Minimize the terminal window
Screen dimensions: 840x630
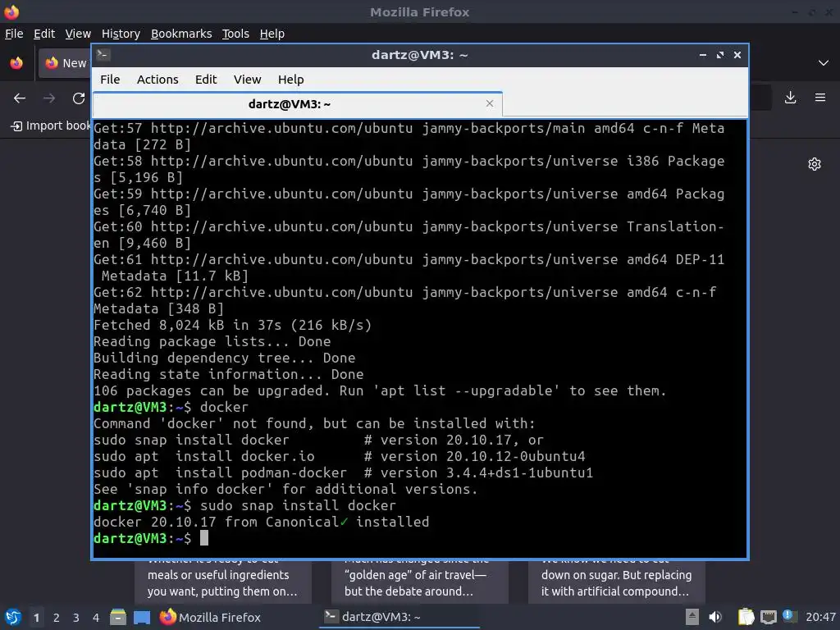pos(703,55)
